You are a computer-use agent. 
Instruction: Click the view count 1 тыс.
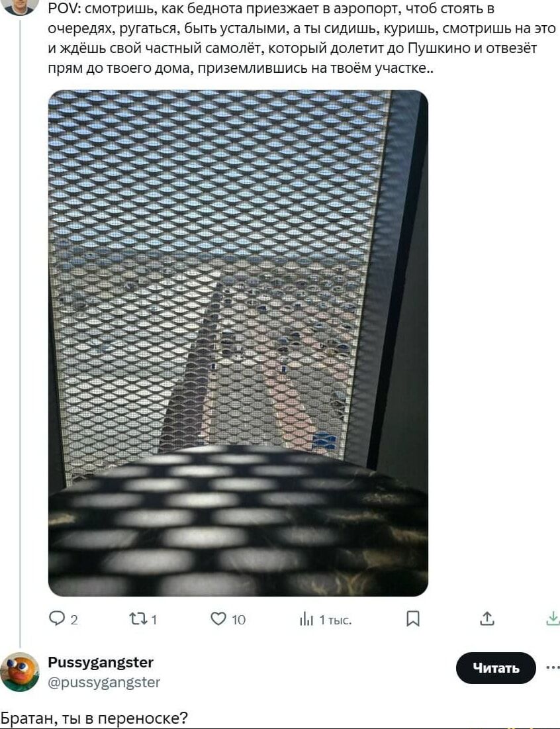(336, 620)
